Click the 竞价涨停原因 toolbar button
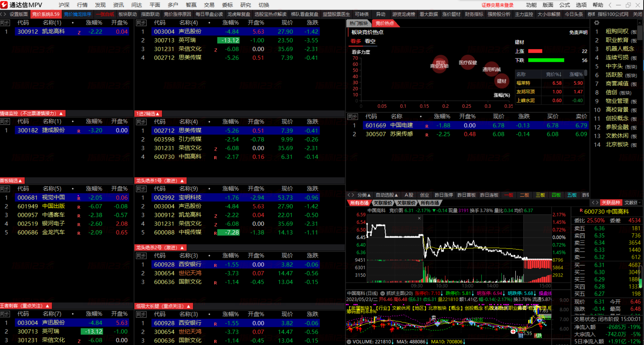 point(177,14)
